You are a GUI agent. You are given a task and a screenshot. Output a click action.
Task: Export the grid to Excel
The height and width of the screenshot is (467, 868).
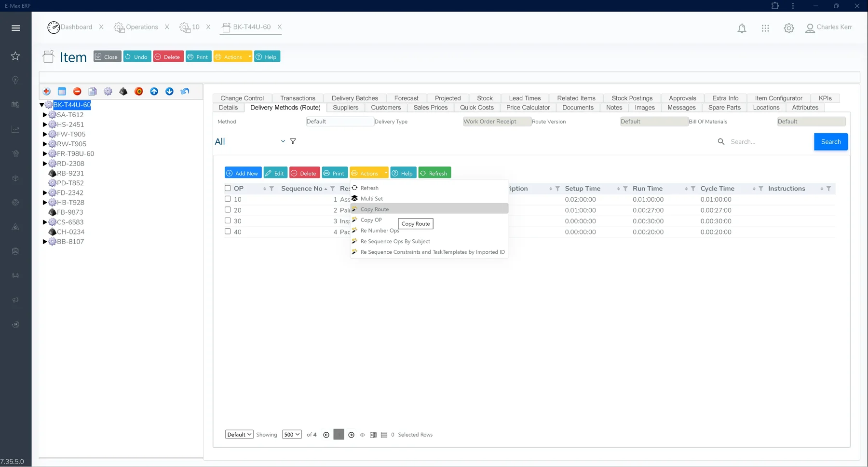coord(373,435)
